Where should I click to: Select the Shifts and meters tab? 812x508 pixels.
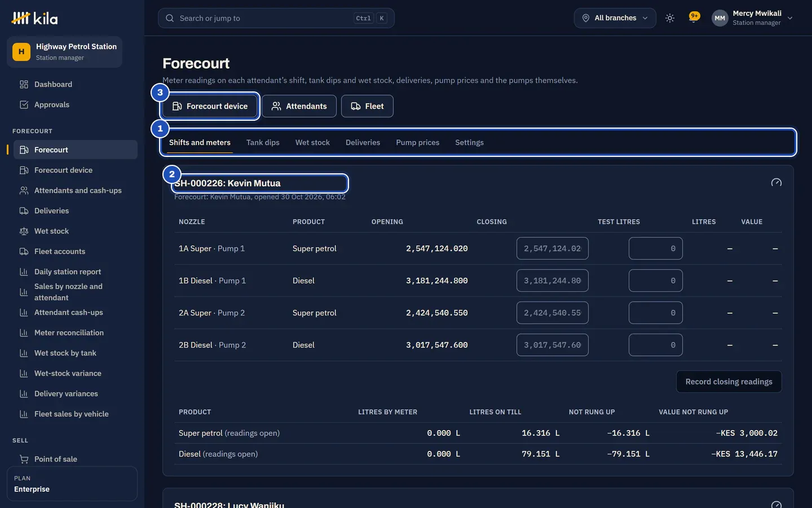(200, 142)
